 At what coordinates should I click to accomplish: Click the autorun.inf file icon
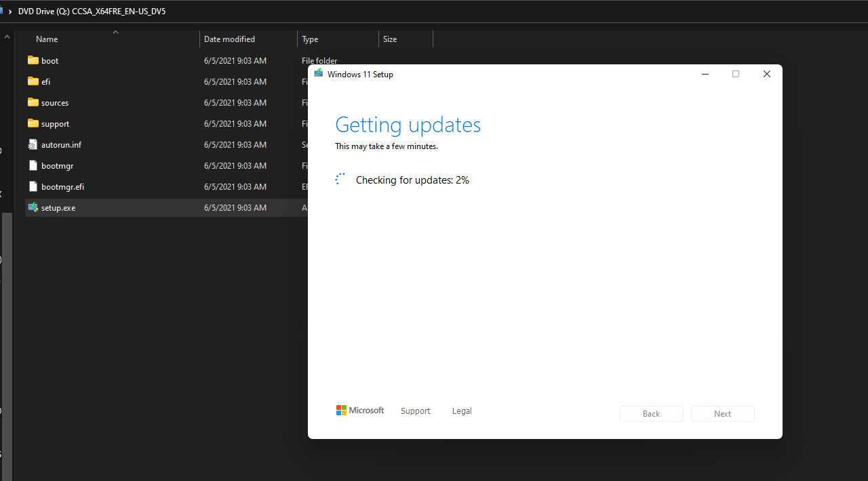(33, 144)
